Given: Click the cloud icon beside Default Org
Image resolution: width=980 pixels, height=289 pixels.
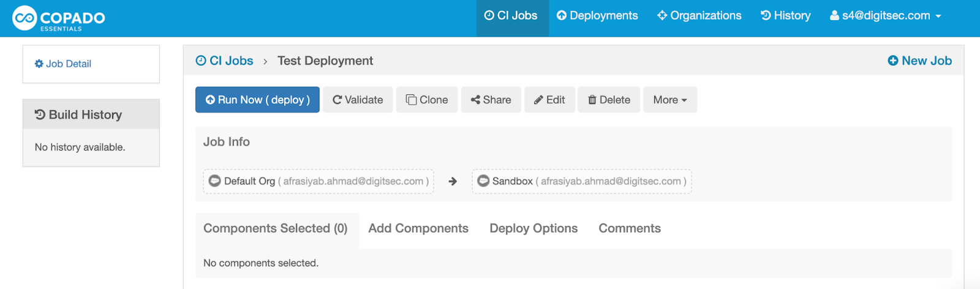Looking at the screenshot, I should click(x=215, y=181).
